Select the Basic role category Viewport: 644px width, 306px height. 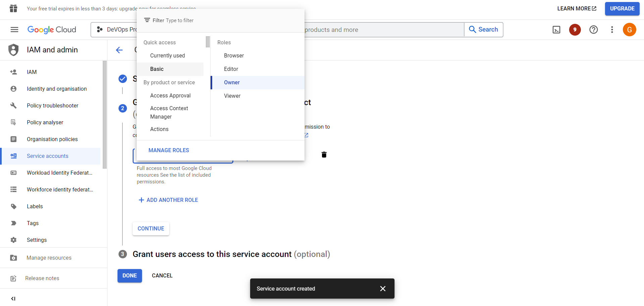click(x=157, y=69)
